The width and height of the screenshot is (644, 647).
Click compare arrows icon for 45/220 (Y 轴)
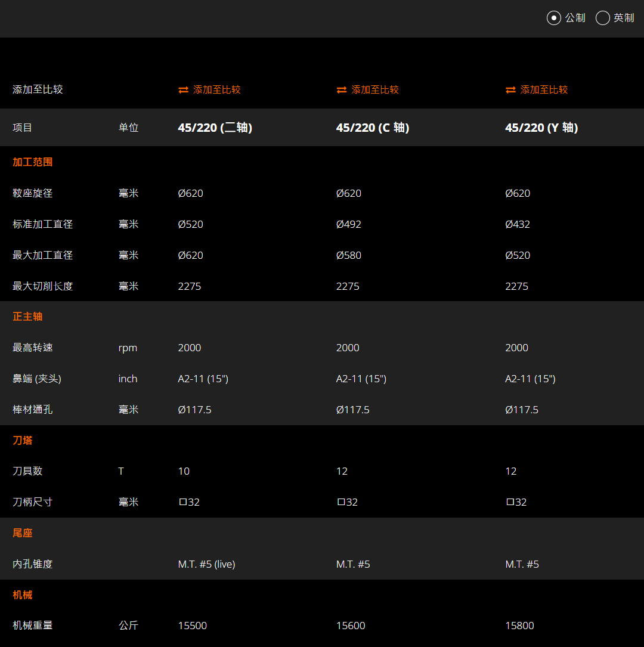[510, 90]
